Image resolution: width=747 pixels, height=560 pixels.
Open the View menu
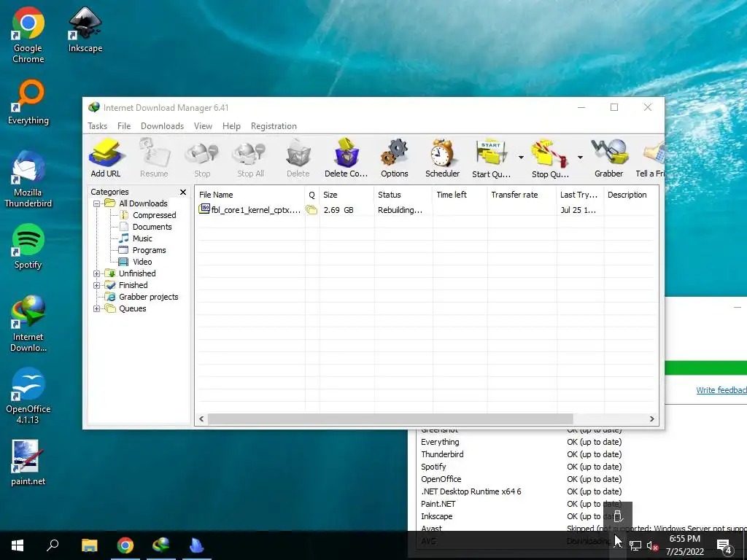tap(203, 126)
